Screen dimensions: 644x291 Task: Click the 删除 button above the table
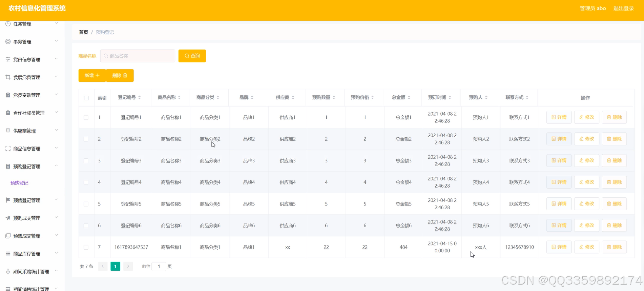[120, 76]
